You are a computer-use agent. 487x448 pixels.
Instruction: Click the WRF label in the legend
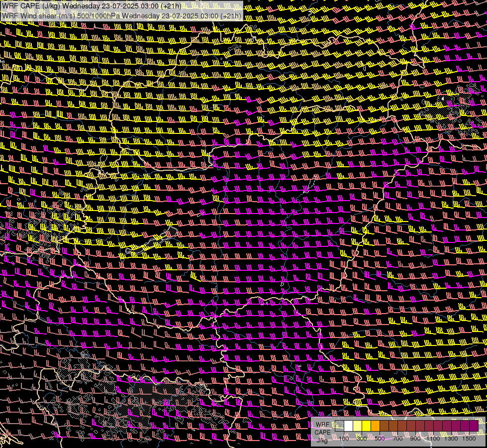point(323,425)
